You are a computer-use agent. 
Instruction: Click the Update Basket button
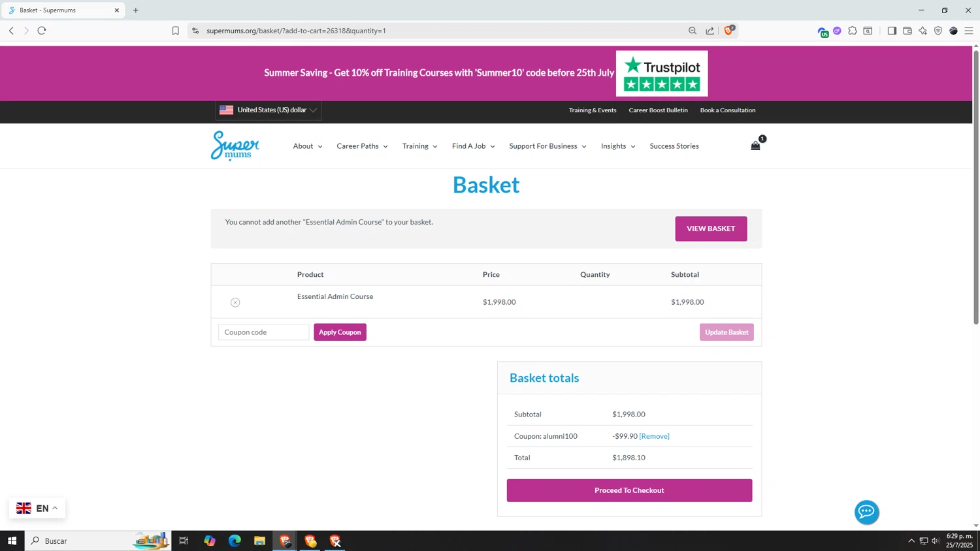point(727,332)
